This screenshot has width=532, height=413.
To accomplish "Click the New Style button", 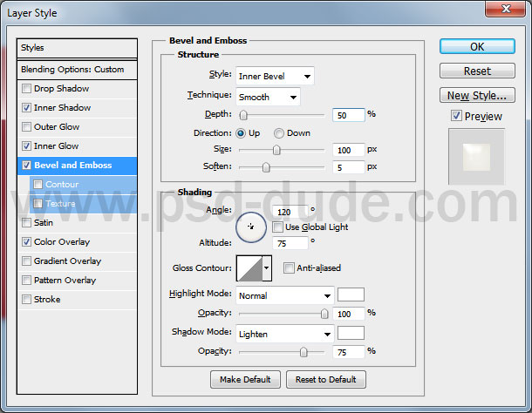I will [477, 95].
